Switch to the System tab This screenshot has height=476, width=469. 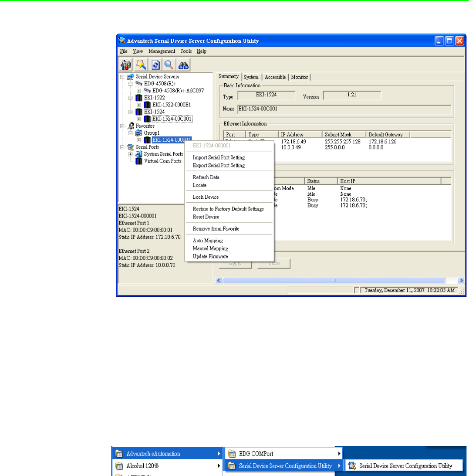point(251,77)
